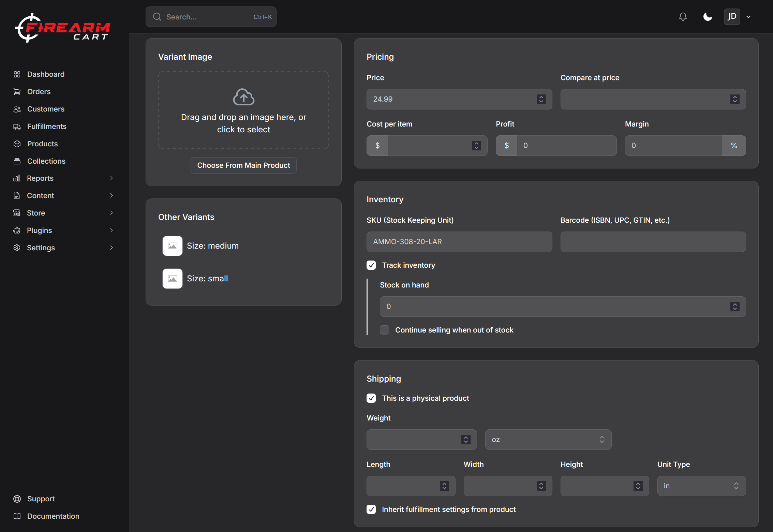This screenshot has height=532, width=773.
Task: Enable Continue selling when out of stock
Action: click(x=385, y=330)
